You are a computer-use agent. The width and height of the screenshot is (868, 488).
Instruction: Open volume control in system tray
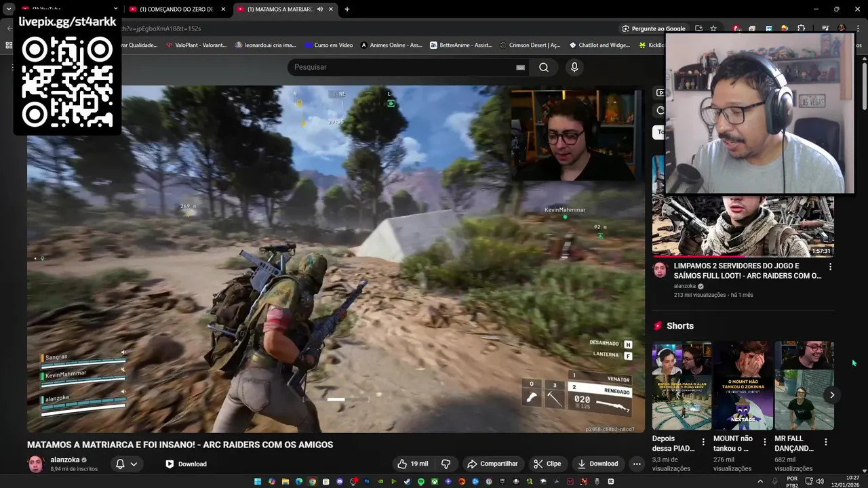[x=820, y=481]
